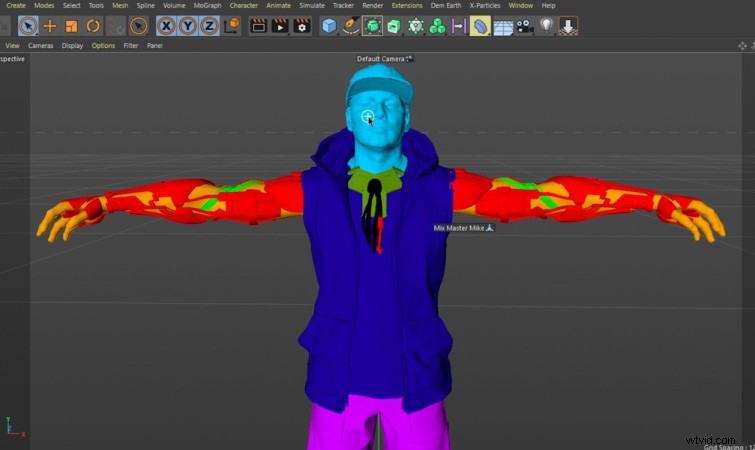Toggle the Y axis lock
The image size is (755, 450).
[x=187, y=26]
